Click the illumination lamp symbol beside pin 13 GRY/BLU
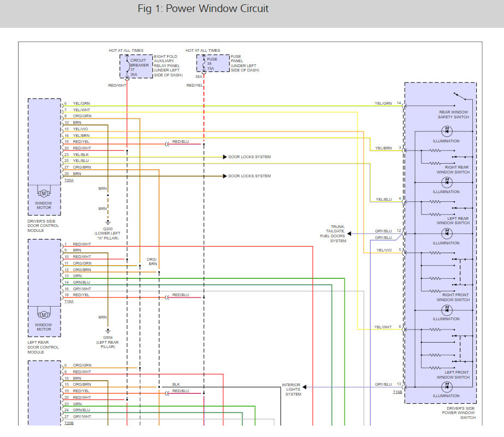This screenshot has width=504, height=437. (x=447, y=387)
